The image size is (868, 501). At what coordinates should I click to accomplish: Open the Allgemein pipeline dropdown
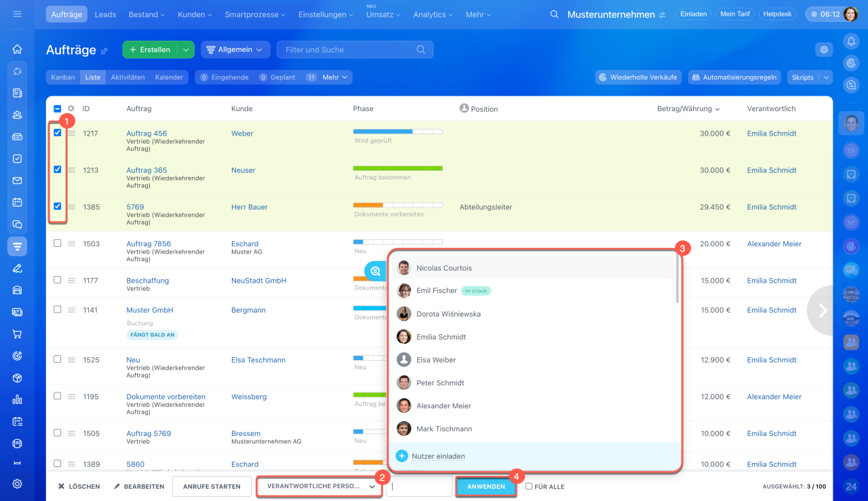(235, 49)
